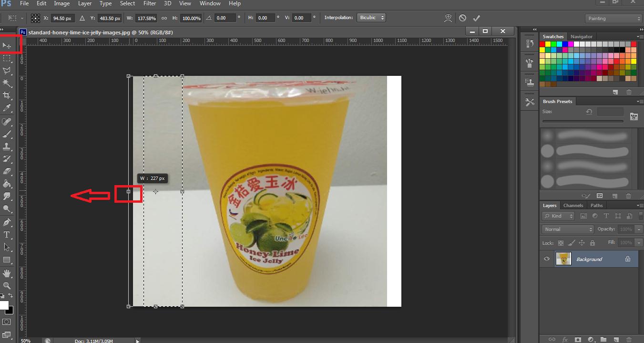
Task: Open the Filter menu
Action: coord(149,3)
